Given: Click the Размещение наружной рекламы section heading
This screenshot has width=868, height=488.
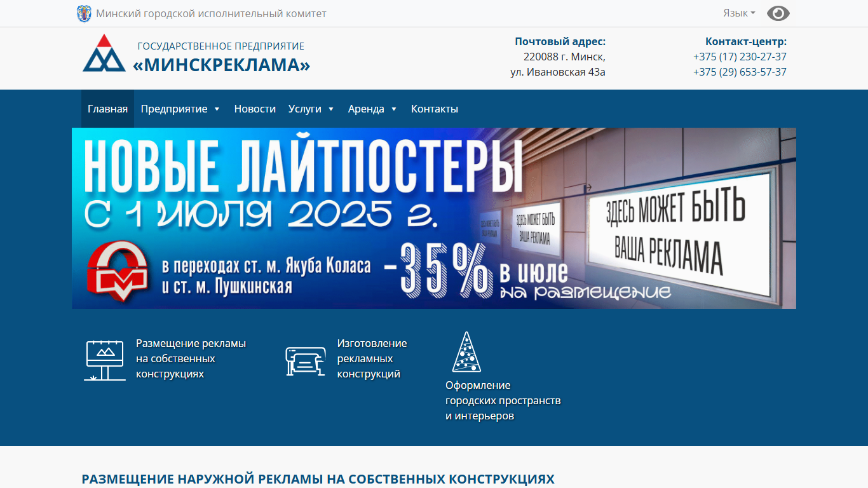Looking at the screenshot, I should (x=318, y=479).
